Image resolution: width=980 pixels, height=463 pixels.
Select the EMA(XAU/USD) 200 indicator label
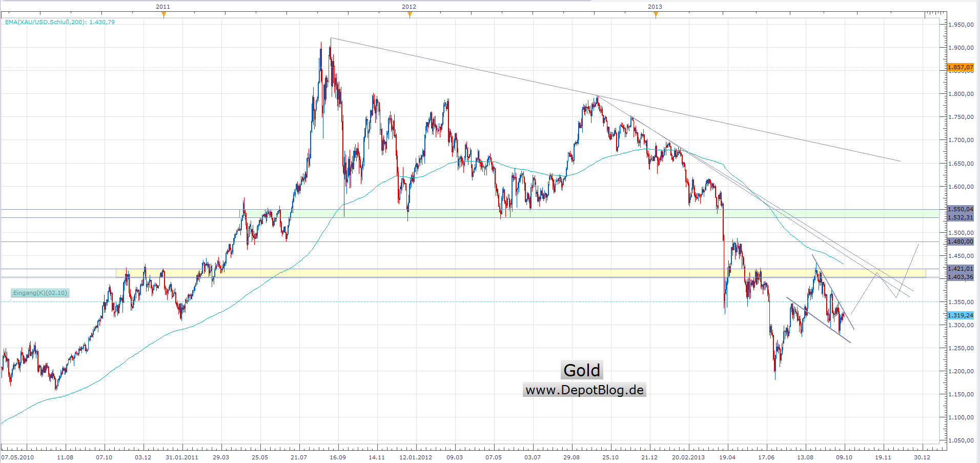tap(60, 22)
